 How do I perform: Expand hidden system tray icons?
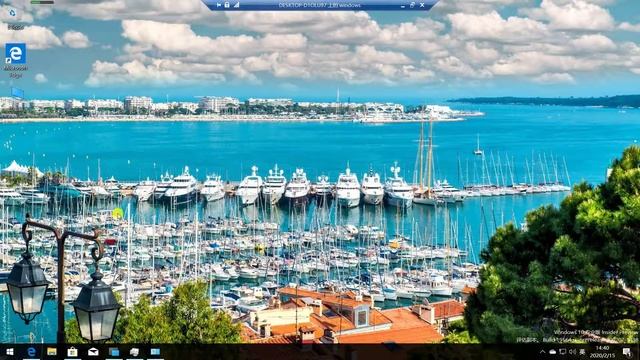[542, 351]
